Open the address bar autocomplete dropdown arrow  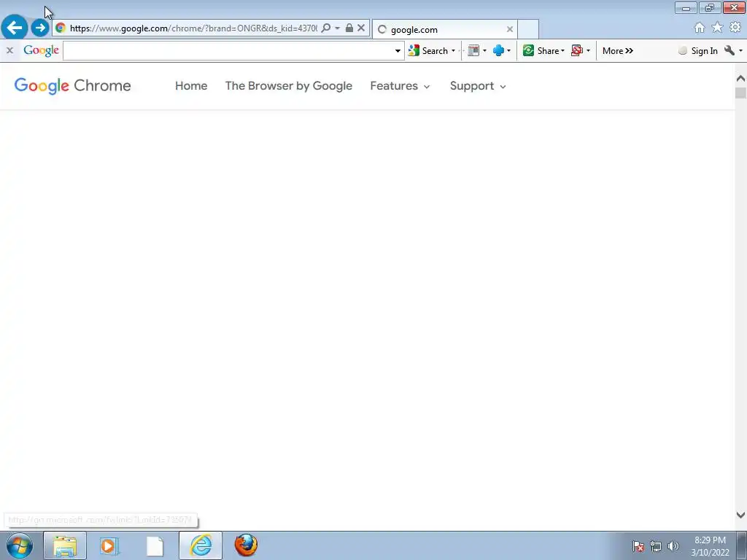point(337,28)
